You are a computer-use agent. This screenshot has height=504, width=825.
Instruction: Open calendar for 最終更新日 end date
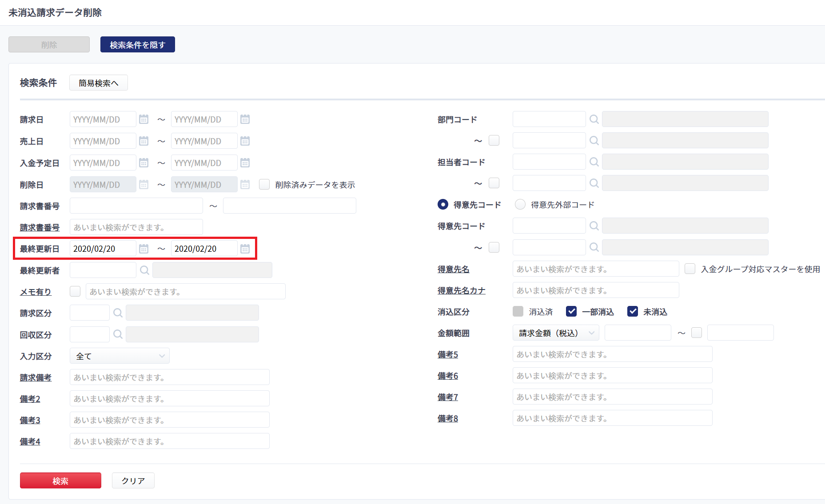coord(245,249)
